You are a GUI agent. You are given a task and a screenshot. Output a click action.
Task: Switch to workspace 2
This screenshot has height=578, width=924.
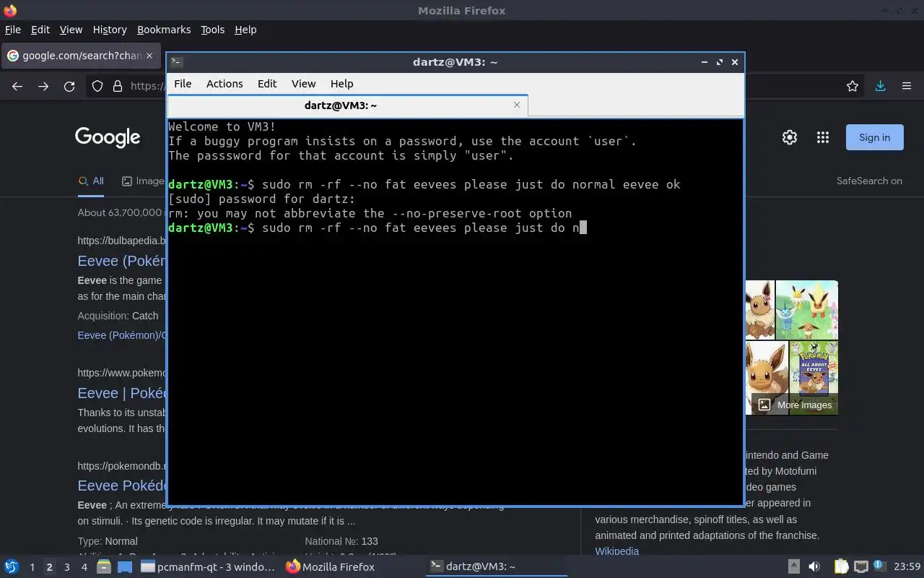(49, 567)
